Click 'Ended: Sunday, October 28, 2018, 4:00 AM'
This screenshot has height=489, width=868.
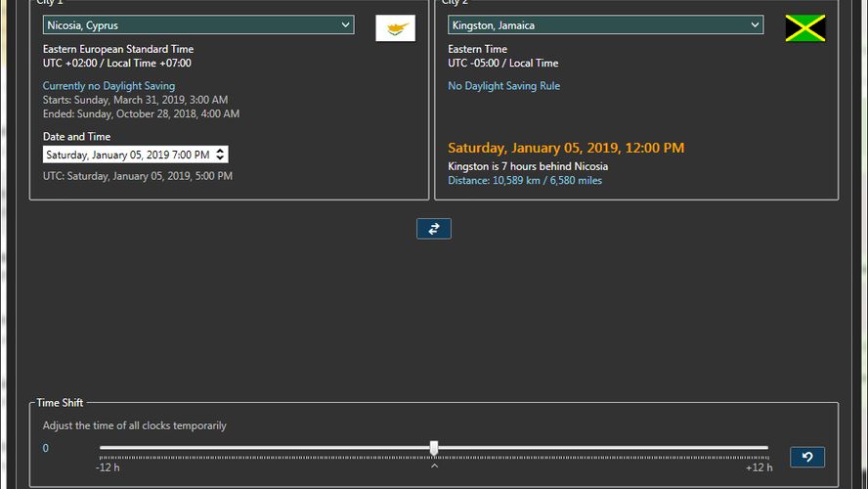click(x=141, y=114)
